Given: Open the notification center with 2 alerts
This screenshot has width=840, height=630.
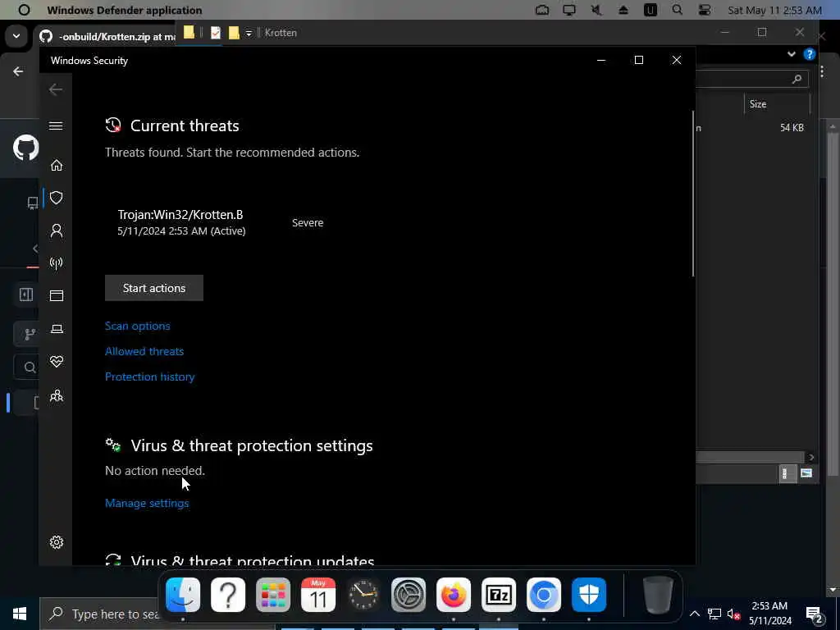Looking at the screenshot, I should point(815,614).
